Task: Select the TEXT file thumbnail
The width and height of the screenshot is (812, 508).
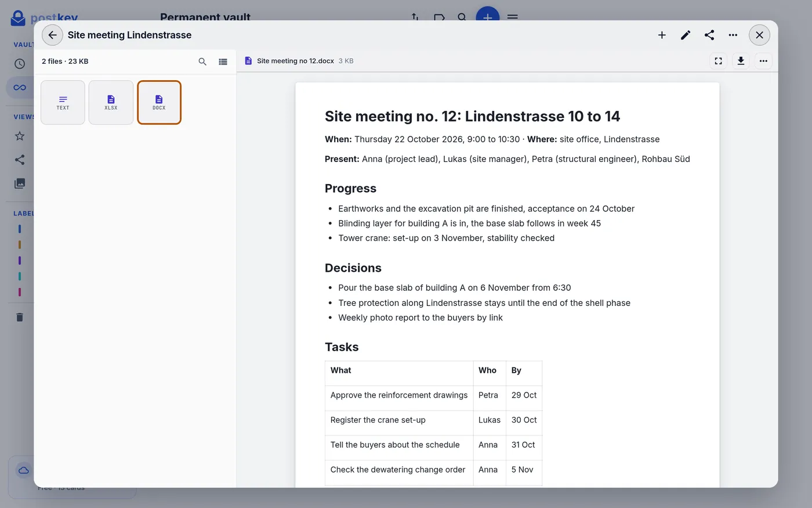Action: [x=63, y=102]
